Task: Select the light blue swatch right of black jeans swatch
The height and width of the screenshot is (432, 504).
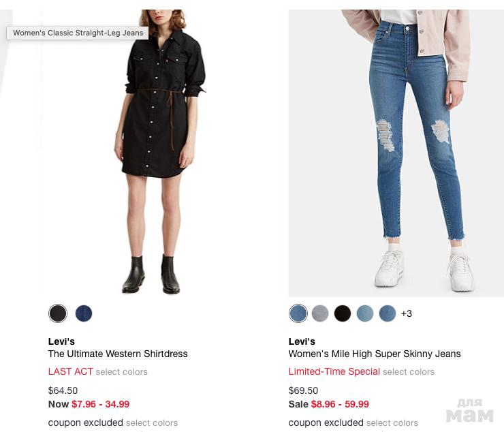Action: click(x=365, y=313)
